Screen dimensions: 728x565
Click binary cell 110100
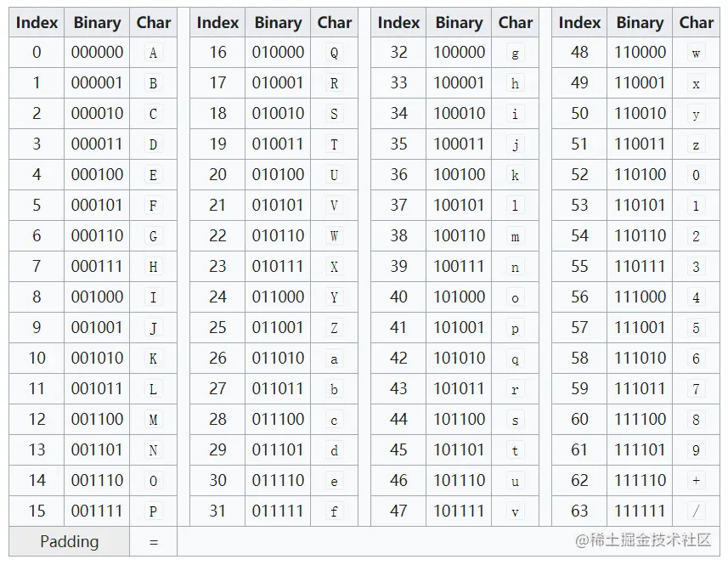pos(640,175)
